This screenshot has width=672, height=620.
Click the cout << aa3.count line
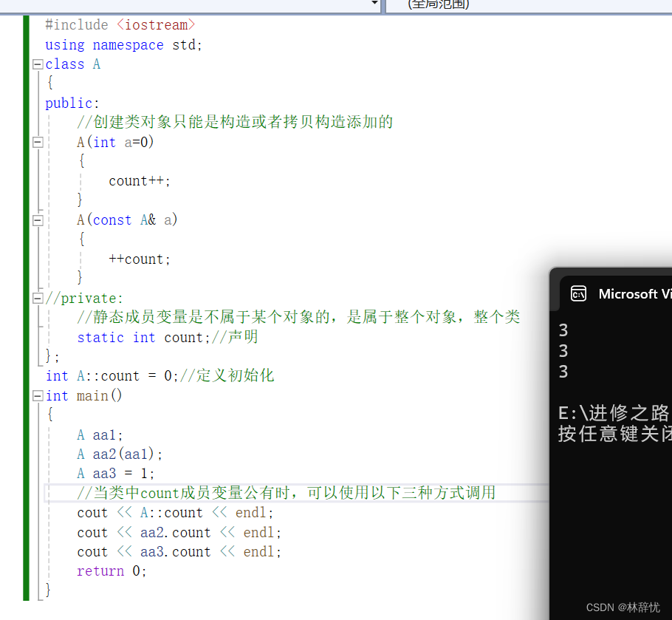tap(179, 551)
